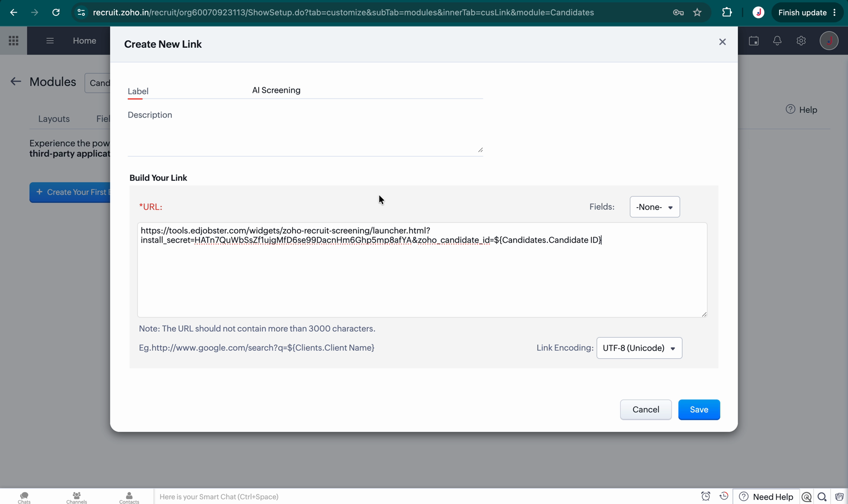Open the Fields dropdown showing -None-

coord(655,207)
